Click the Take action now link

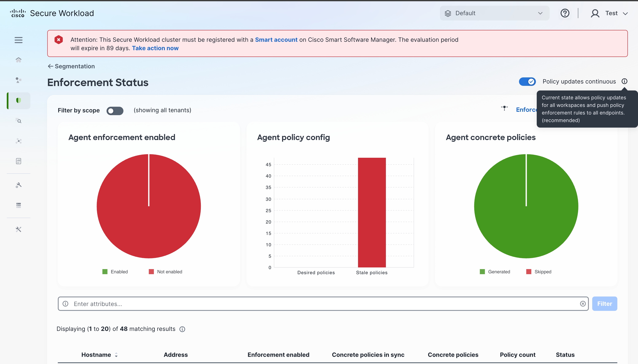[x=155, y=48]
